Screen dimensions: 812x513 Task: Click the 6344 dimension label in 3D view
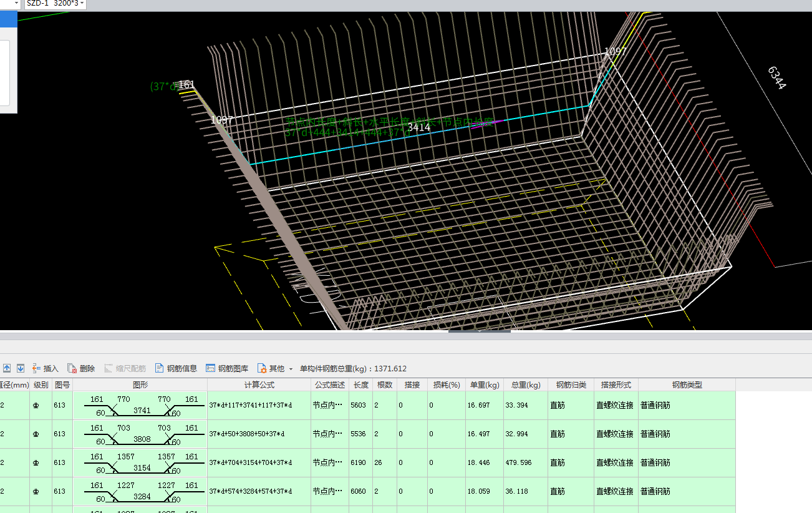point(776,77)
